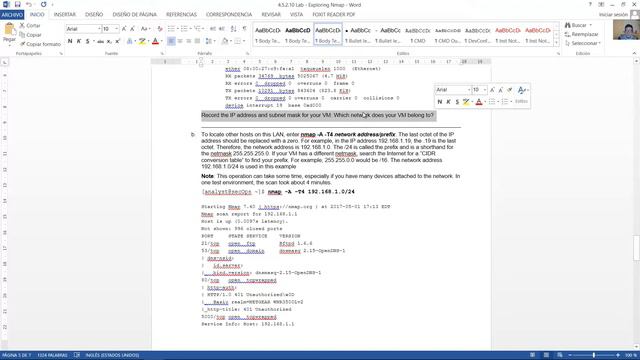Click word count in status bar
Screen dimensions: 640x360
click(52, 355)
